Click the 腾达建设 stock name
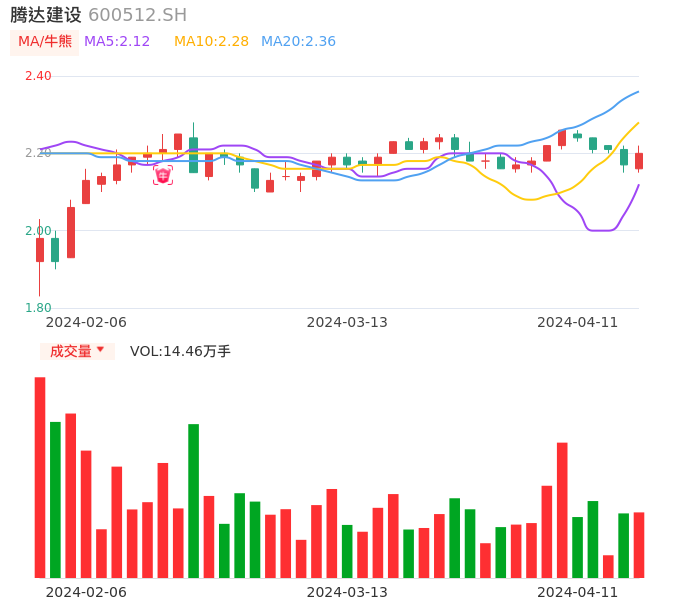686x606 pixels. (x=46, y=15)
